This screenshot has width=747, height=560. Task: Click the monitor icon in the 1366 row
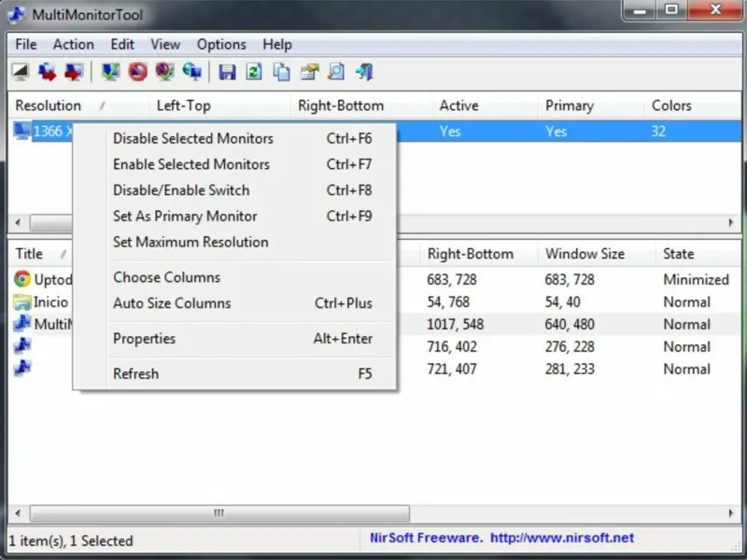click(21, 131)
